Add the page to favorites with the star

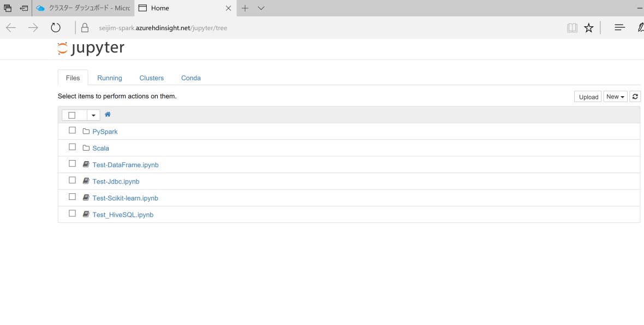pos(589,27)
